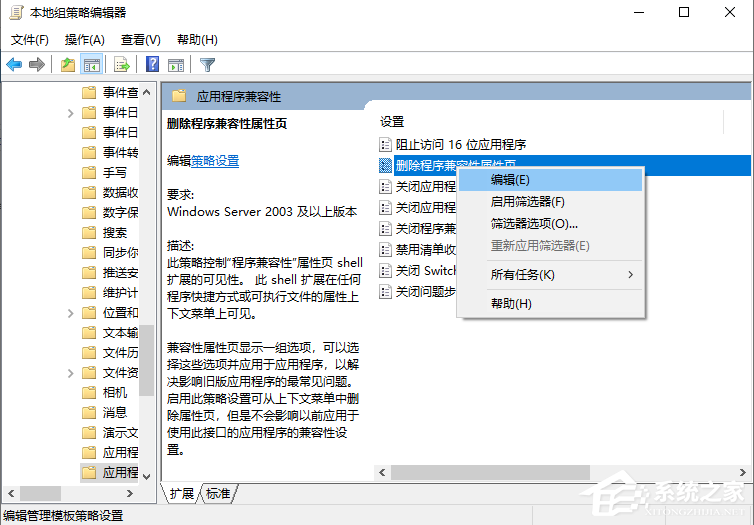
Task: Open the 查看(V) menu
Action: pos(140,39)
